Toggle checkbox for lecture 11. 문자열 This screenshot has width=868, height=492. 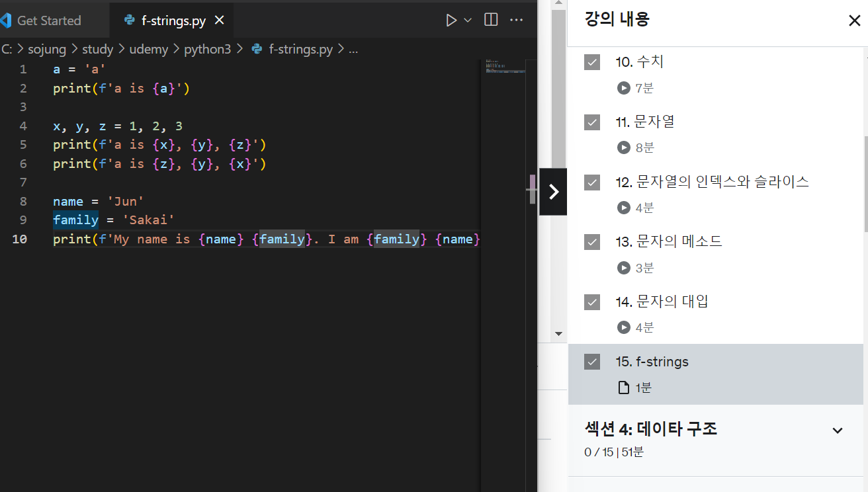[592, 122]
